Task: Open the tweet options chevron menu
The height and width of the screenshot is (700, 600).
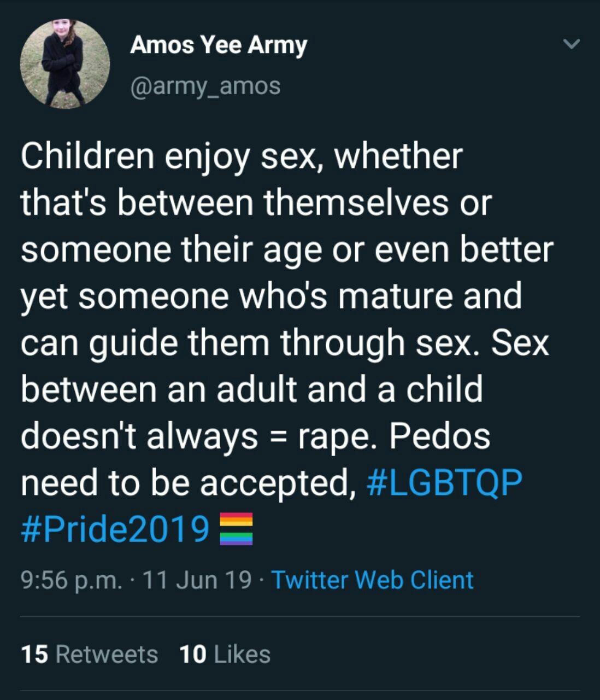Action: (570, 44)
